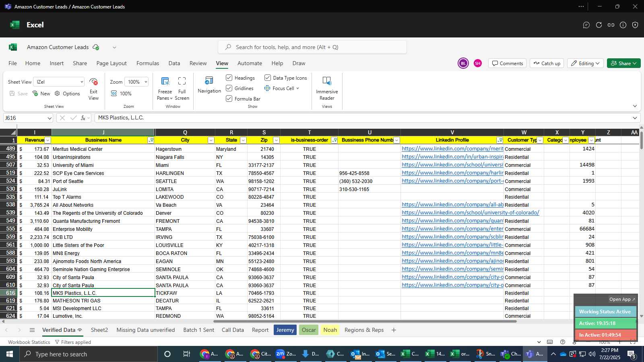644x362 pixels.
Task: Click the horizontal scrollbar thumb
Action: tap(365, 321)
